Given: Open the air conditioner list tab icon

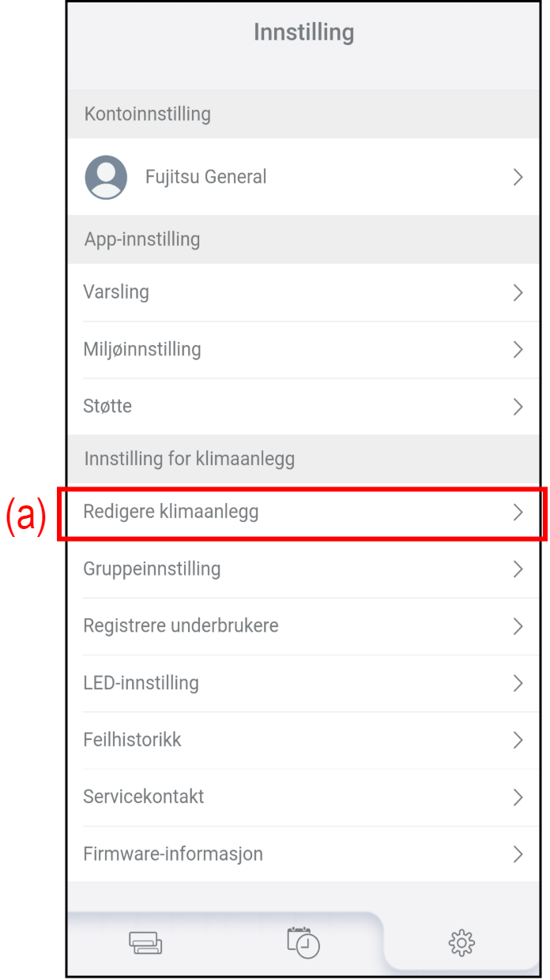Looking at the screenshot, I should (145, 943).
